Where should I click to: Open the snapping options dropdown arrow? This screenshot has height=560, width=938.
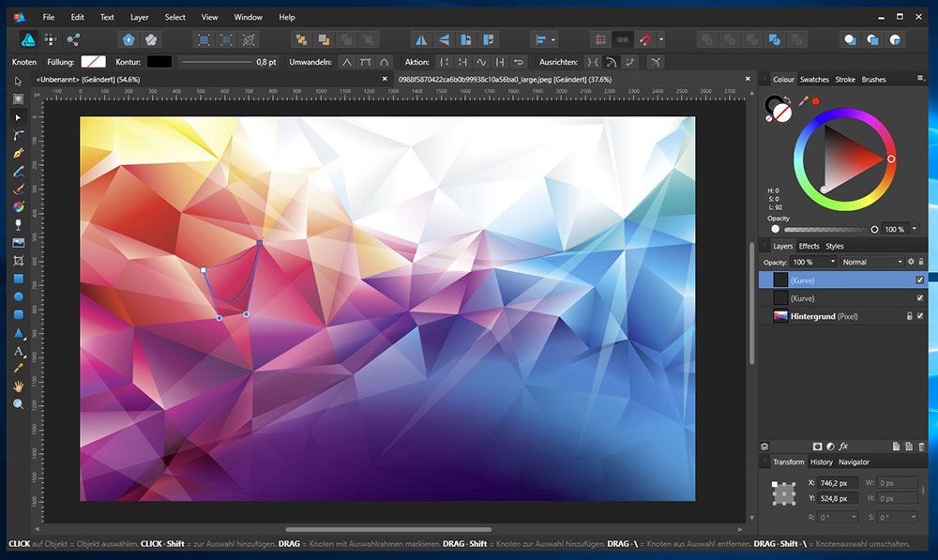661,39
